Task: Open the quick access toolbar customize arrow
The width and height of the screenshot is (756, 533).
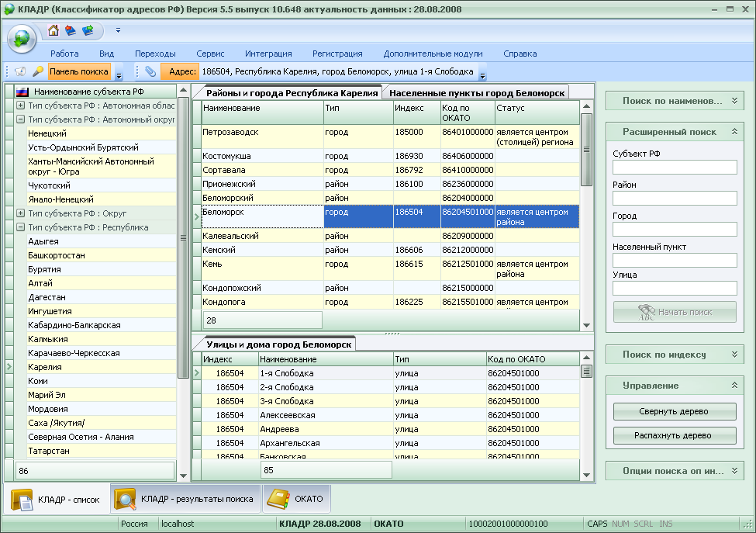Action: [118, 30]
